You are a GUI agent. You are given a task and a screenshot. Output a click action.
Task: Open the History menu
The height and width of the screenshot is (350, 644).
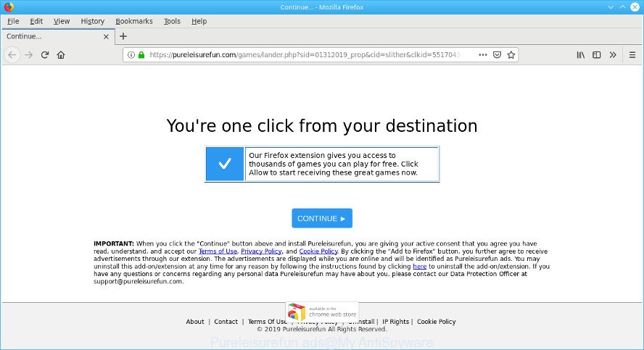[x=92, y=21]
